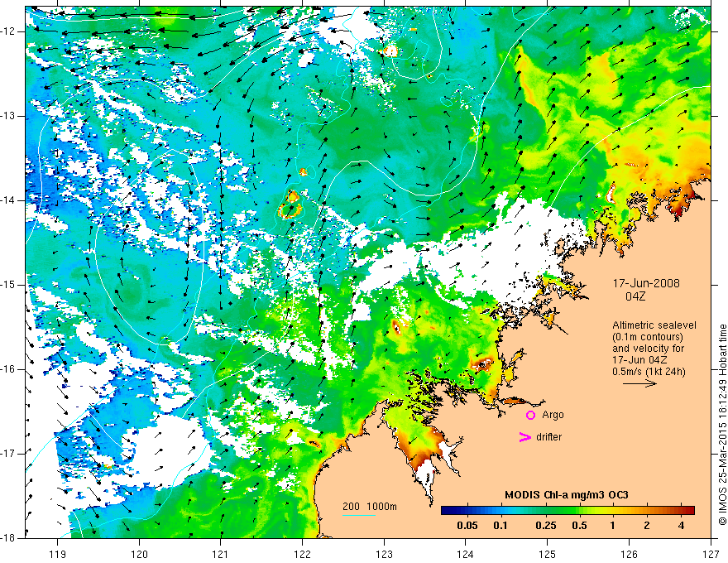Click the longitude axis label "122"

302,554
